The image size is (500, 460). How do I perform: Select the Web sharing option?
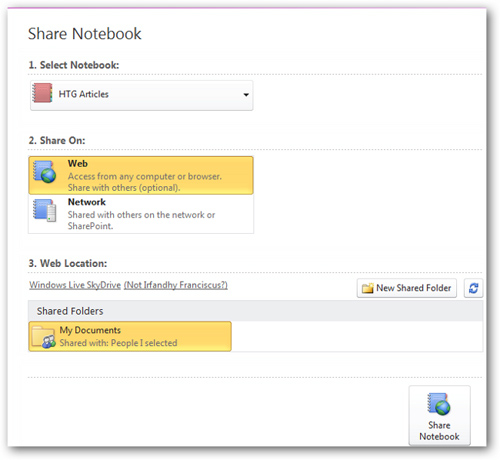[141, 175]
